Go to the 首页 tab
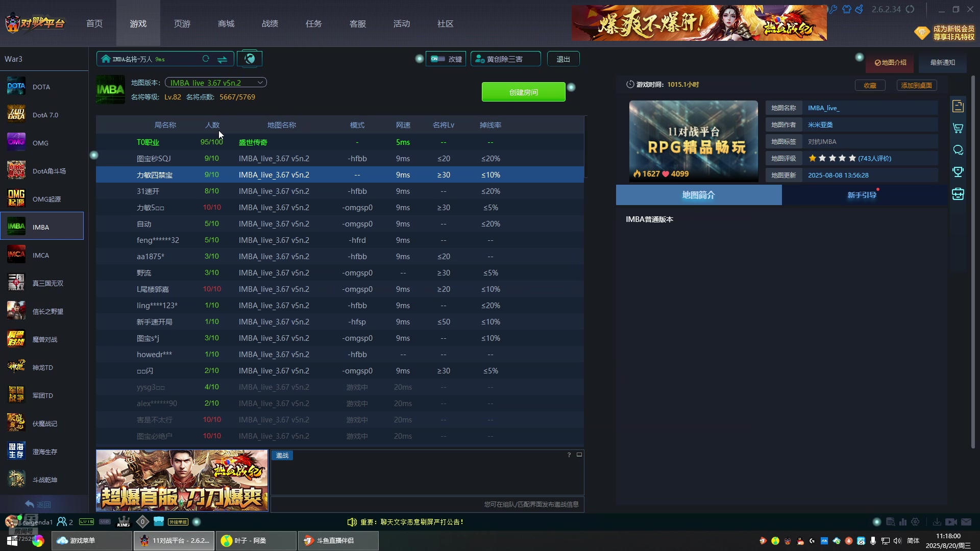 [x=94, y=23]
